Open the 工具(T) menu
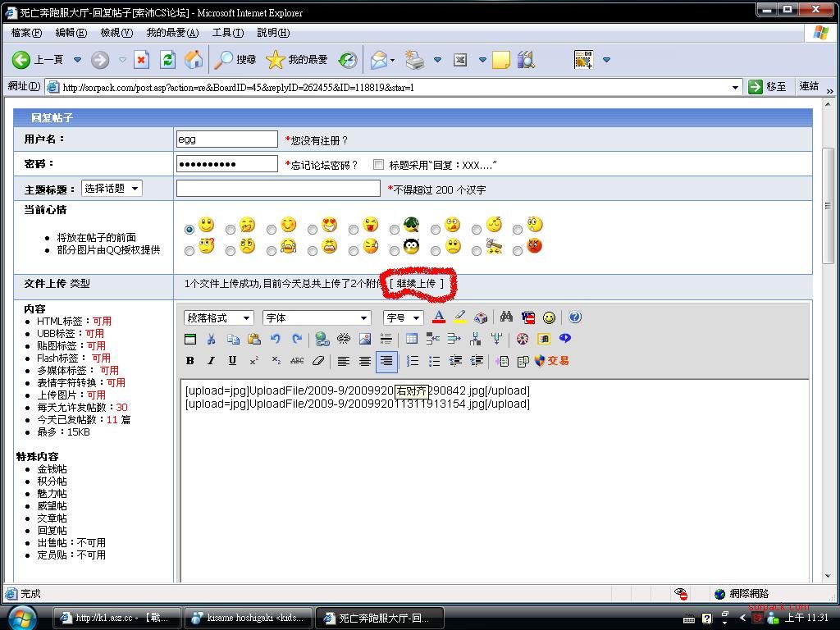This screenshot has width=840, height=630. [227, 33]
